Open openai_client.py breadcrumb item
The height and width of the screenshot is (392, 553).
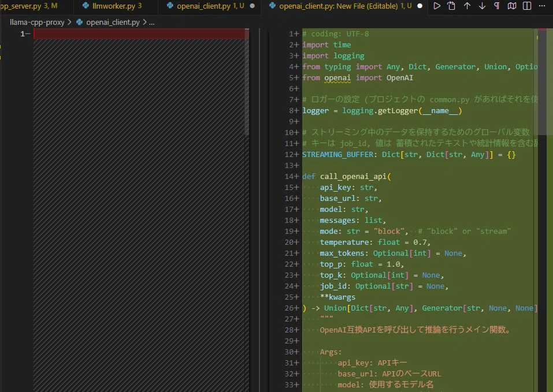pos(113,22)
